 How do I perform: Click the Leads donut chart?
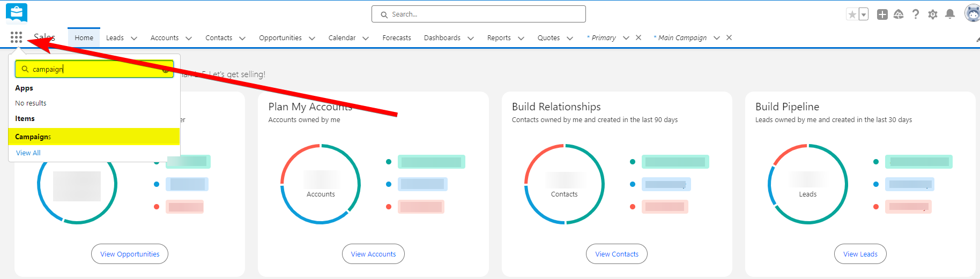click(808, 184)
